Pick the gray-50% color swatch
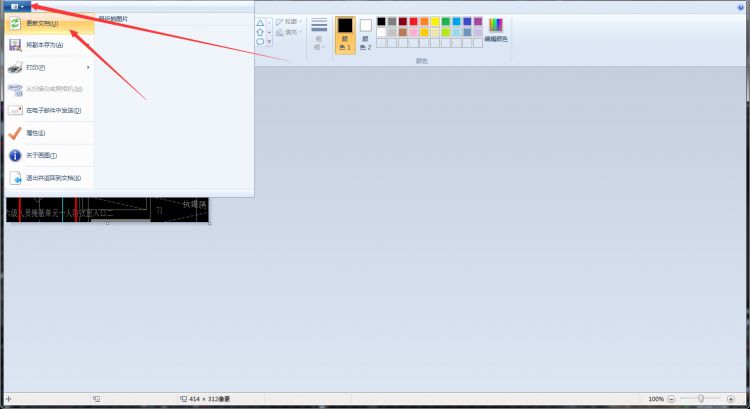 (392, 22)
